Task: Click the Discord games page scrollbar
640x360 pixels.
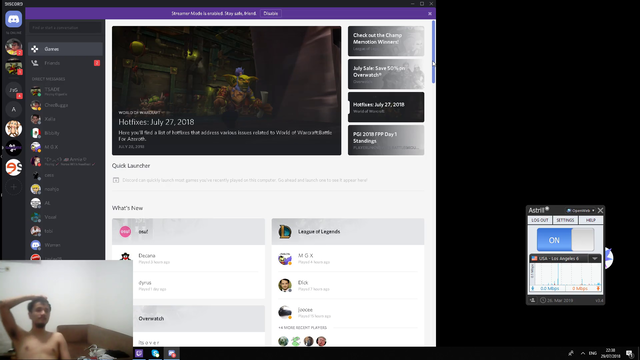Action: coord(433,52)
